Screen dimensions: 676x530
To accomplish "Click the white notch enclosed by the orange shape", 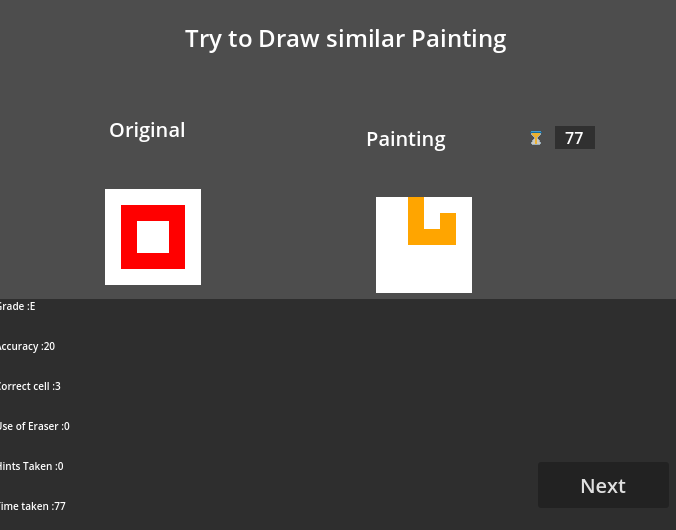I will pos(432,221).
